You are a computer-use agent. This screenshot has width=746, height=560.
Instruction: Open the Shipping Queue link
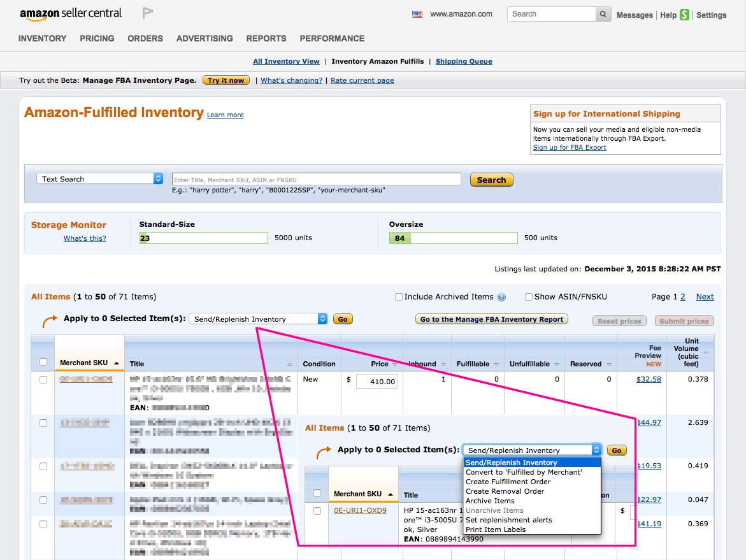click(x=464, y=61)
